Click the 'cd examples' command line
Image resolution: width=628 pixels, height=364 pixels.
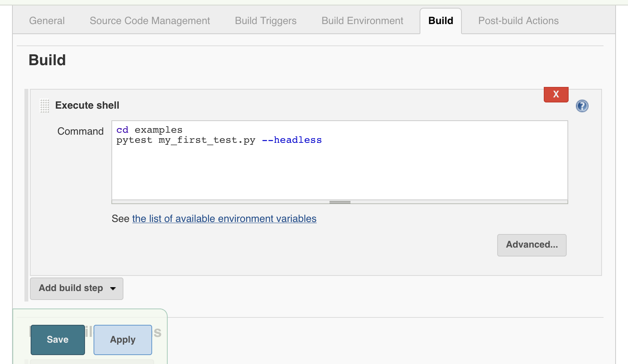[149, 130]
